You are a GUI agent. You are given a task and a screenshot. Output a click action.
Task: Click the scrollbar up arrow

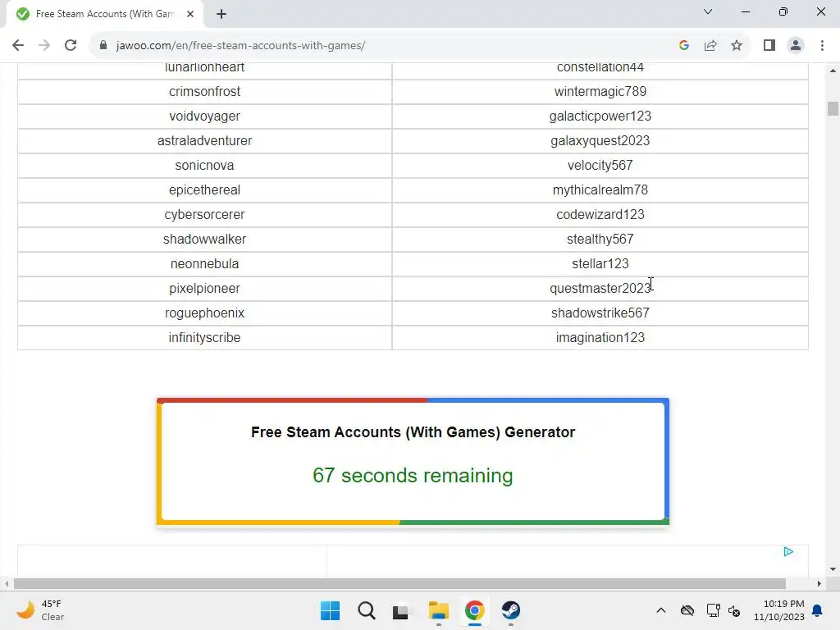coord(833,71)
